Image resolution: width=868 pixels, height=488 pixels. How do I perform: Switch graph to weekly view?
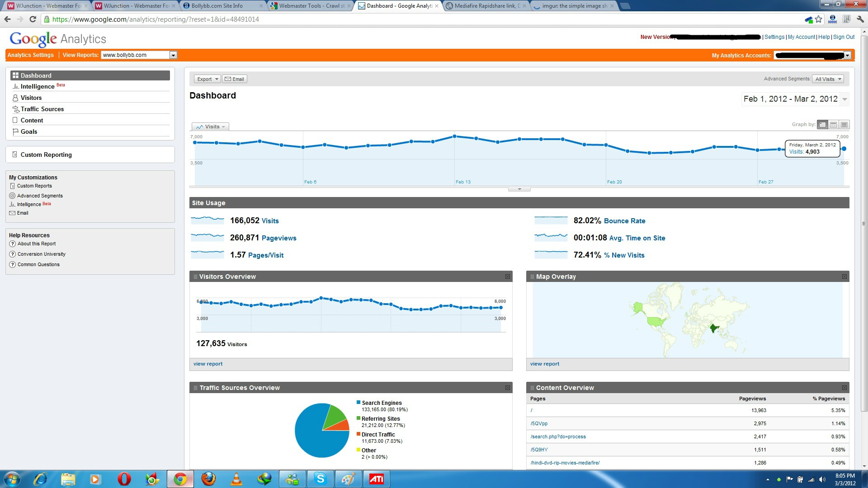click(x=833, y=125)
